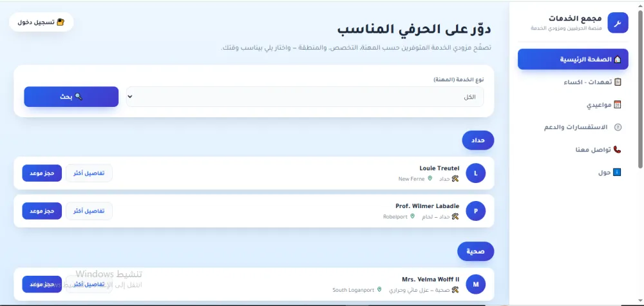Screen dimensions: 644x306
Task: Click the clipboard icon beside تعهدات
Action: pyautogui.click(x=618, y=82)
